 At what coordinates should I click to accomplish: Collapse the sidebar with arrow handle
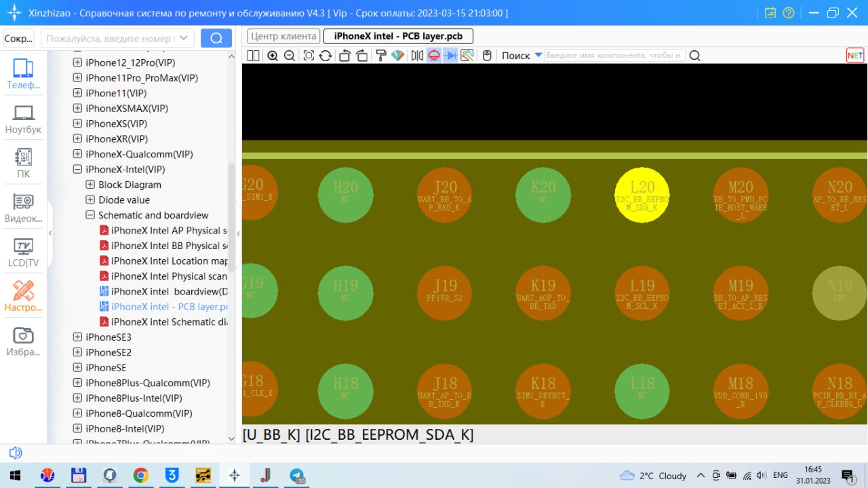tap(50, 233)
